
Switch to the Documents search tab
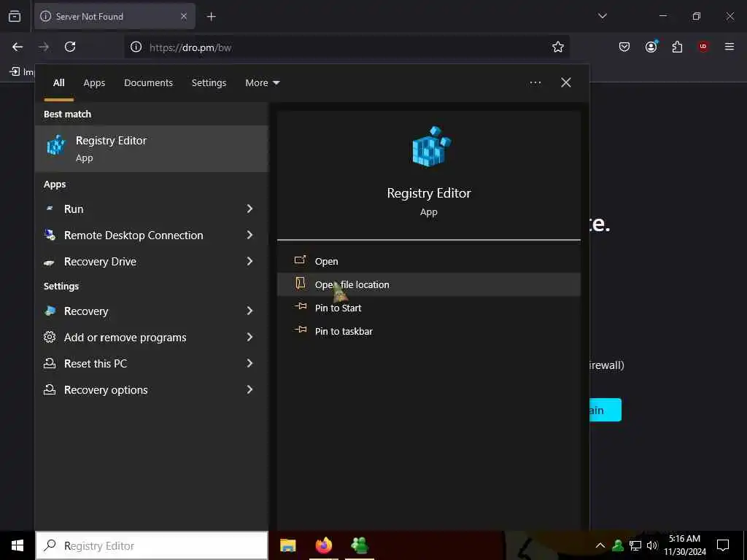(x=149, y=83)
